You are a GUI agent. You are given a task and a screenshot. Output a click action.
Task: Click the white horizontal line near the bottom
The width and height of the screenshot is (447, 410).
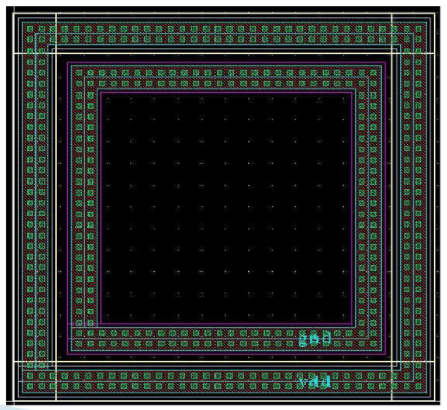[x=224, y=361]
